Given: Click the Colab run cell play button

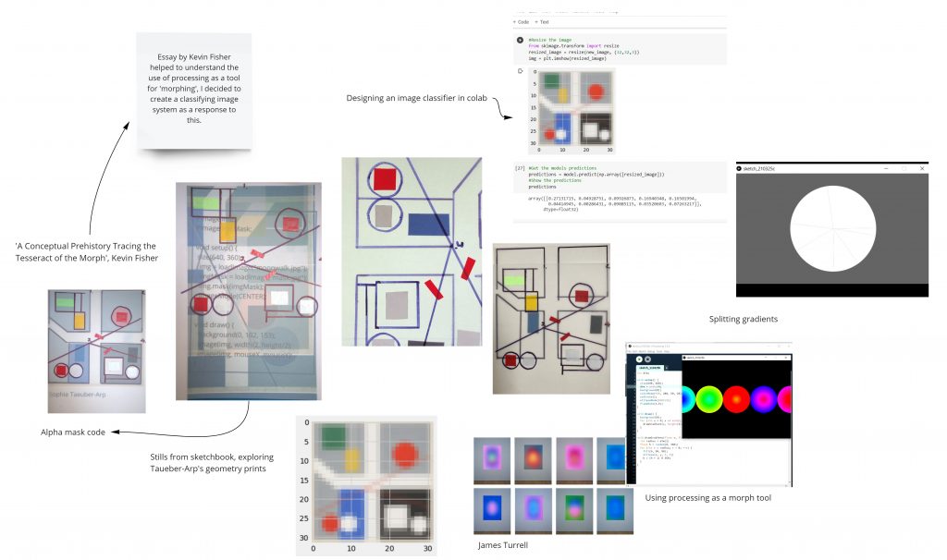Looking at the screenshot, I should click(x=520, y=41).
